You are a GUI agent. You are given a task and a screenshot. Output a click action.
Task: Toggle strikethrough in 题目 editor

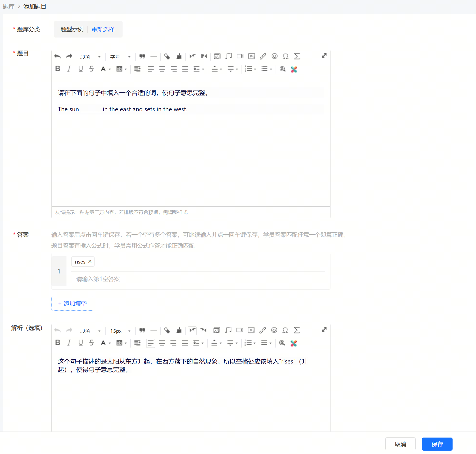[x=91, y=69]
